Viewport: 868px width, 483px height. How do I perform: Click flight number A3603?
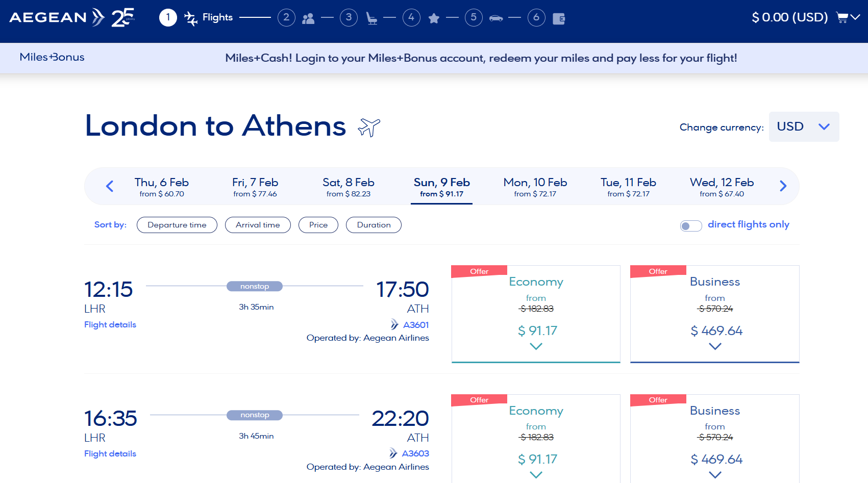[x=415, y=453]
